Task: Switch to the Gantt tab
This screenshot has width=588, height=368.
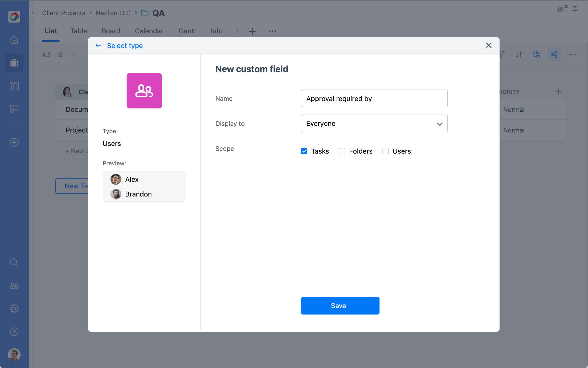Action: (x=187, y=31)
